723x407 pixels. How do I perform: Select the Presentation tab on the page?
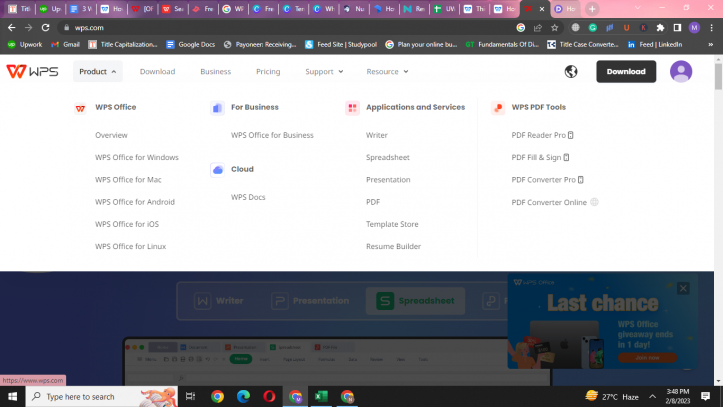pos(310,301)
